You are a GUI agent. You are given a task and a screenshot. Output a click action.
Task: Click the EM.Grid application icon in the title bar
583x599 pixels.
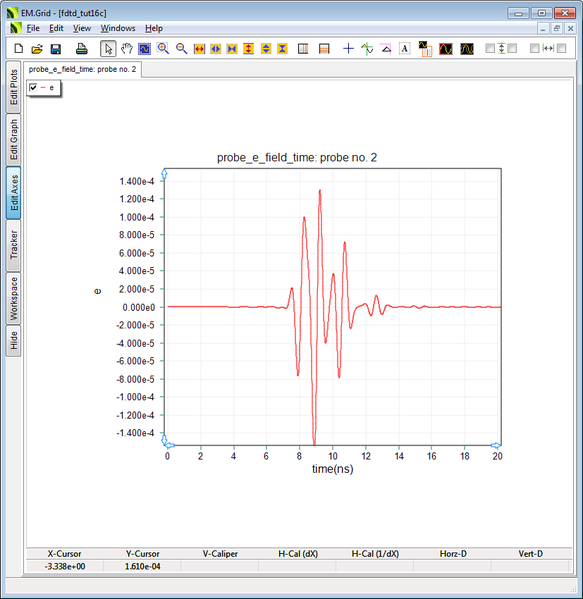(x=13, y=13)
